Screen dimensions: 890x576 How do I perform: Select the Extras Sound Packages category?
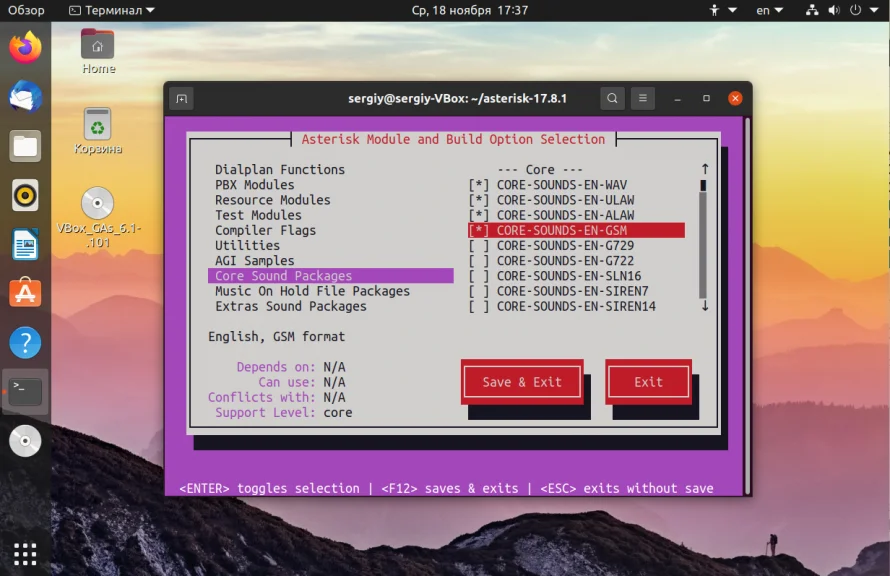coord(291,306)
